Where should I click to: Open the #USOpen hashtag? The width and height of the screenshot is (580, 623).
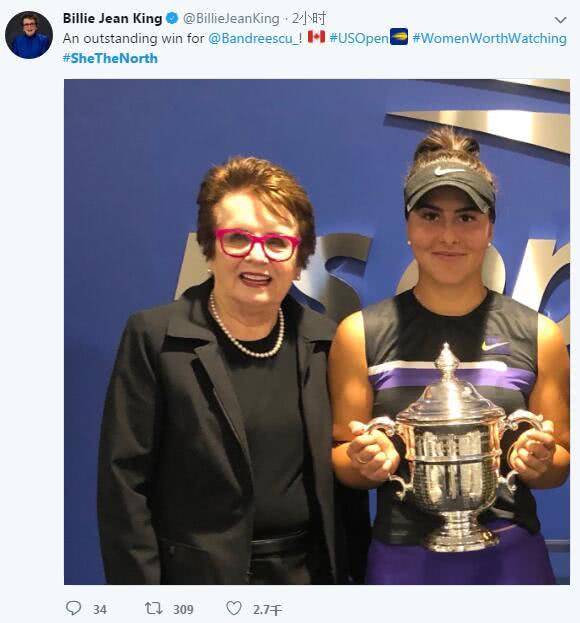tap(359, 39)
